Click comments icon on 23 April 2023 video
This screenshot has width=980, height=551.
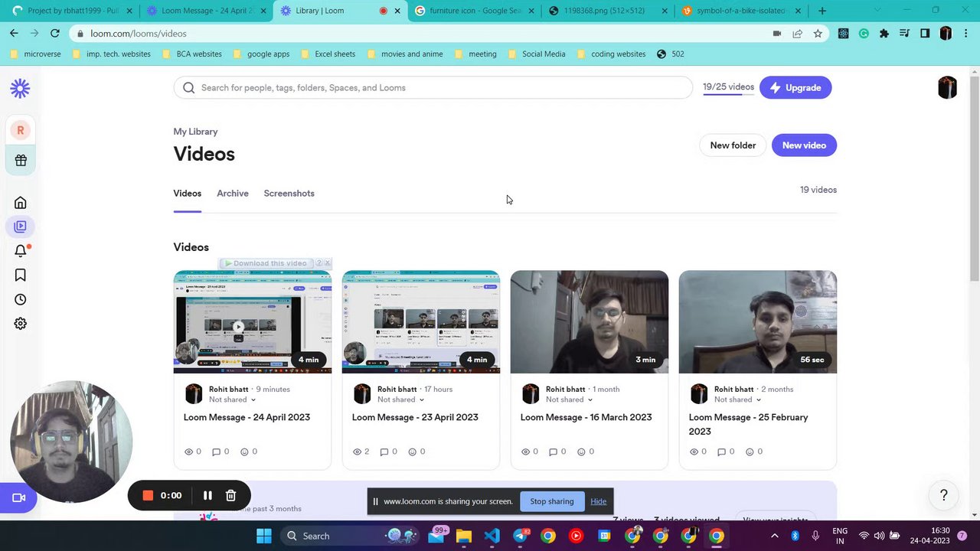click(384, 452)
